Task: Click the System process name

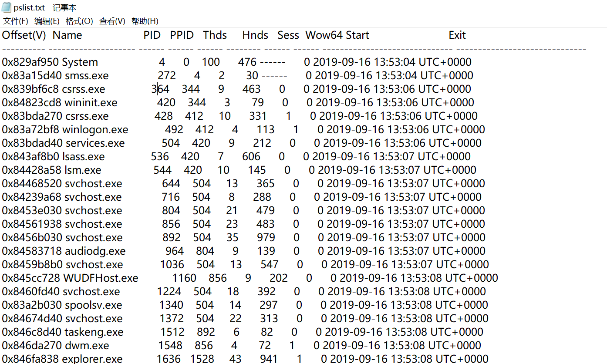Action: coord(80,62)
